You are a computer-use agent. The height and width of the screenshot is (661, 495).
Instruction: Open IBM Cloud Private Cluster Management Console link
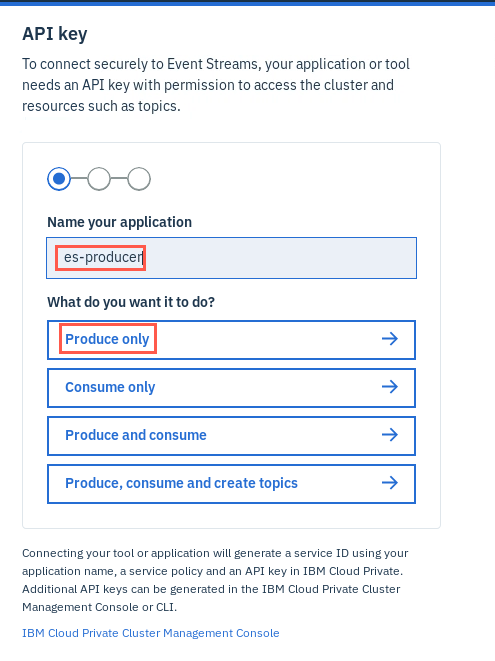point(151,633)
